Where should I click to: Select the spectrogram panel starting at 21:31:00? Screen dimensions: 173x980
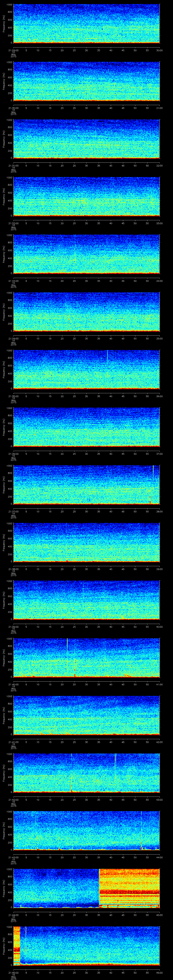point(86,139)
